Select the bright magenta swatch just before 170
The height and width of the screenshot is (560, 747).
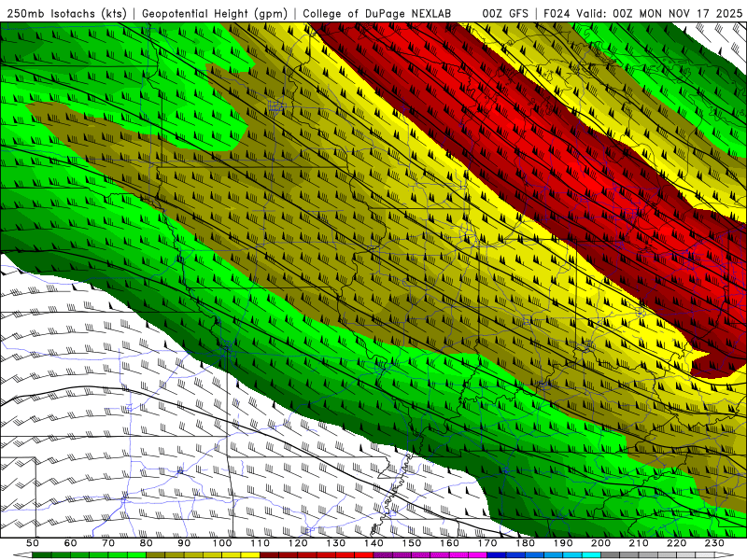click(x=477, y=554)
